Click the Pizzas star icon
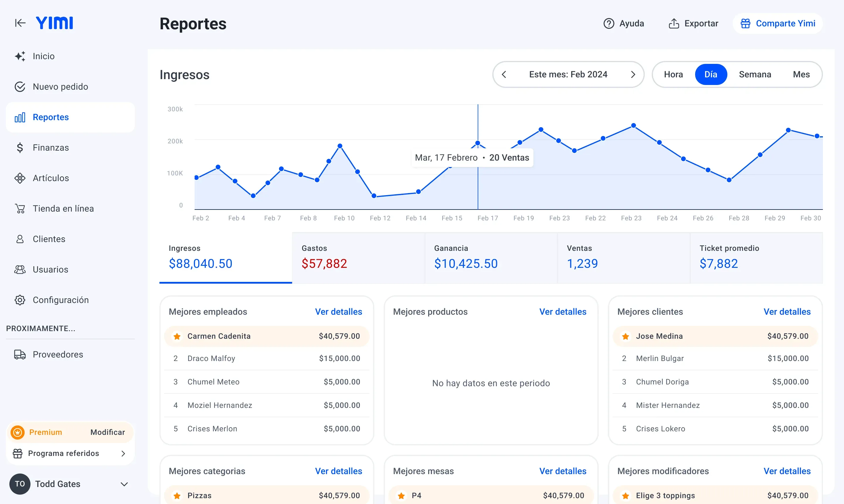The image size is (844, 504). [x=177, y=496]
